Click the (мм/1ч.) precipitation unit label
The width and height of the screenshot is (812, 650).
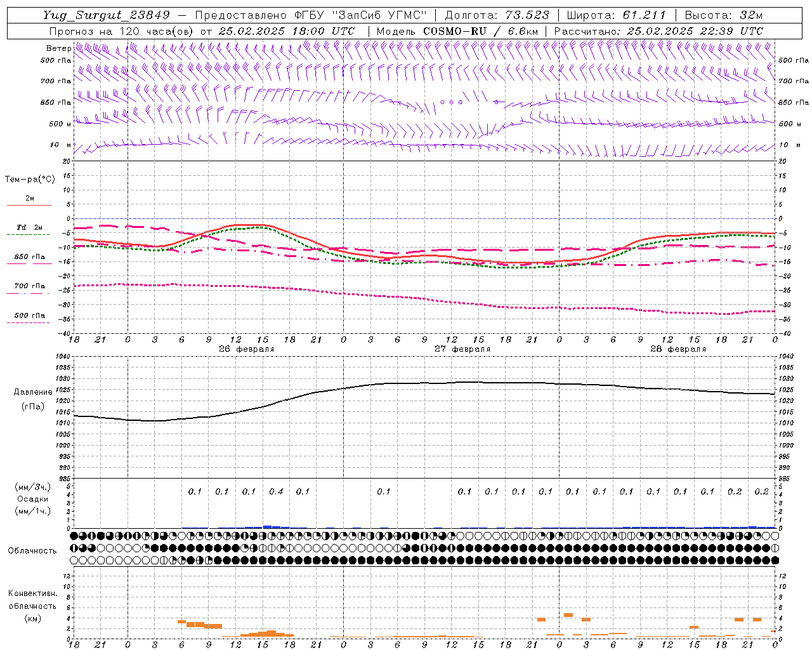(32, 511)
